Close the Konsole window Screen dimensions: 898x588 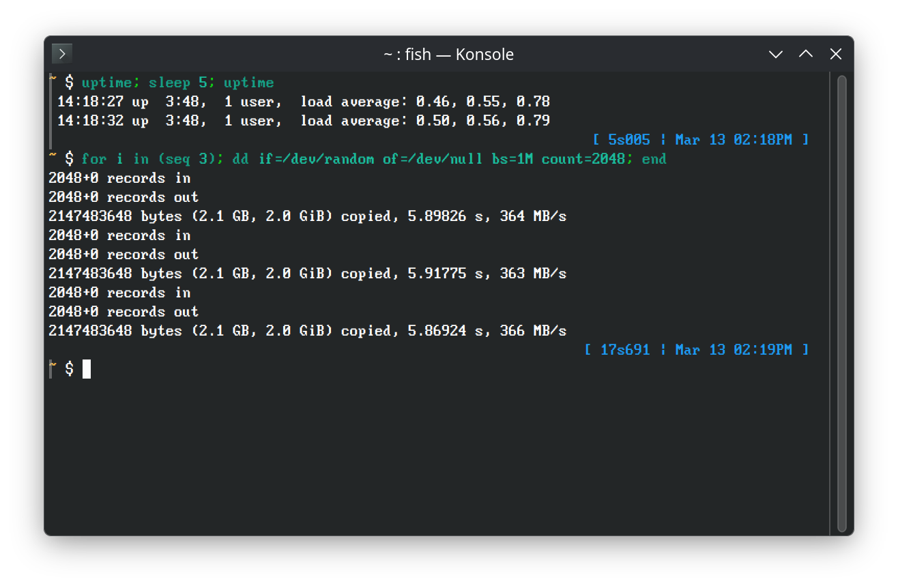pos(835,54)
